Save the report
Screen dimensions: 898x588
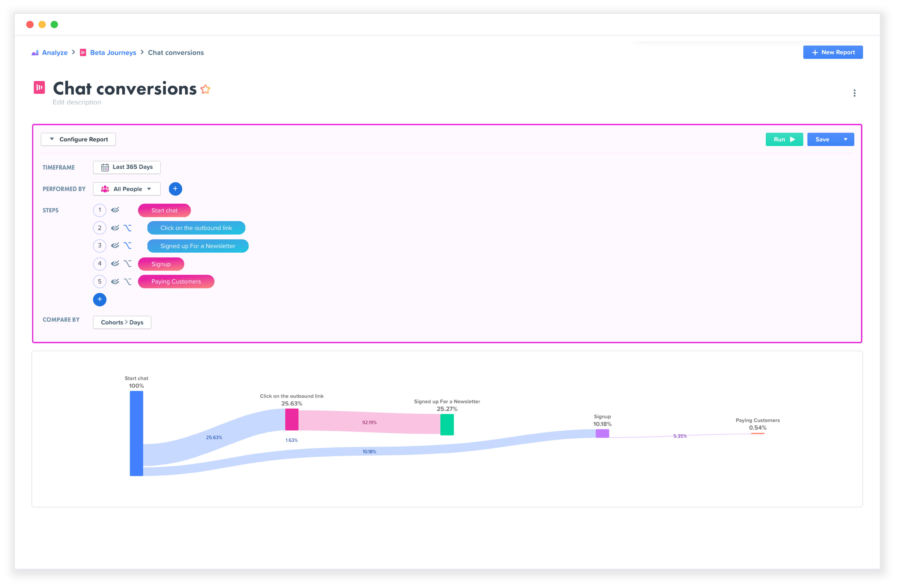pyautogui.click(x=822, y=140)
